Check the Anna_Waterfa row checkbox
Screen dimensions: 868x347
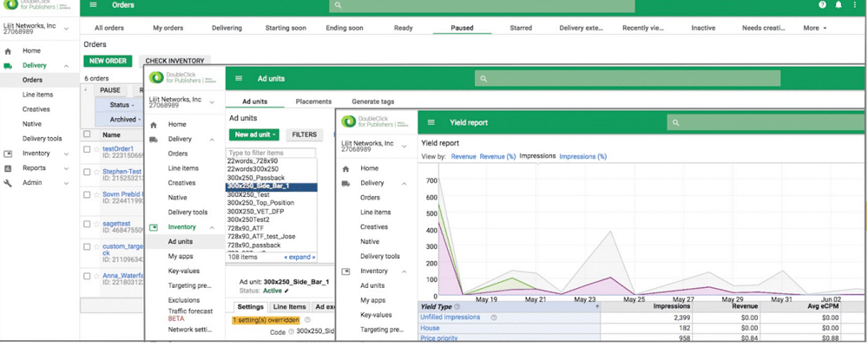(x=87, y=276)
